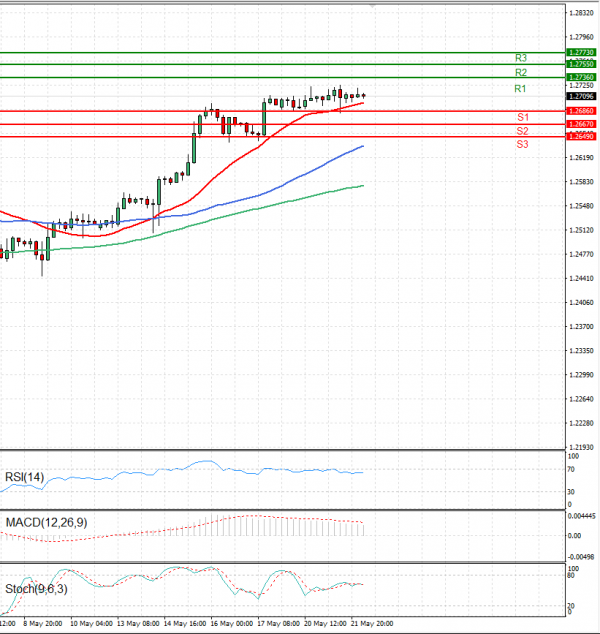Viewport: 600px width, 634px height.
Task: Click the RSI(14) indicator label
Action: [x=24, y=477]
